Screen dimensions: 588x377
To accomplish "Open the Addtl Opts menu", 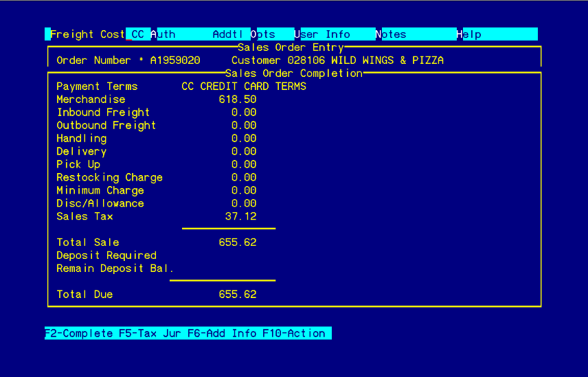I will pyautogui.click(x=244, y=34).
